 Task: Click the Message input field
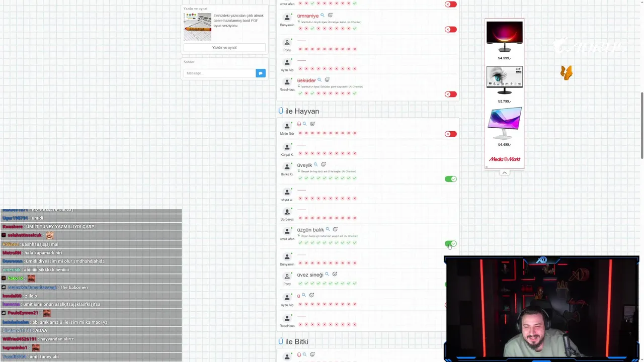pos(219,73)
